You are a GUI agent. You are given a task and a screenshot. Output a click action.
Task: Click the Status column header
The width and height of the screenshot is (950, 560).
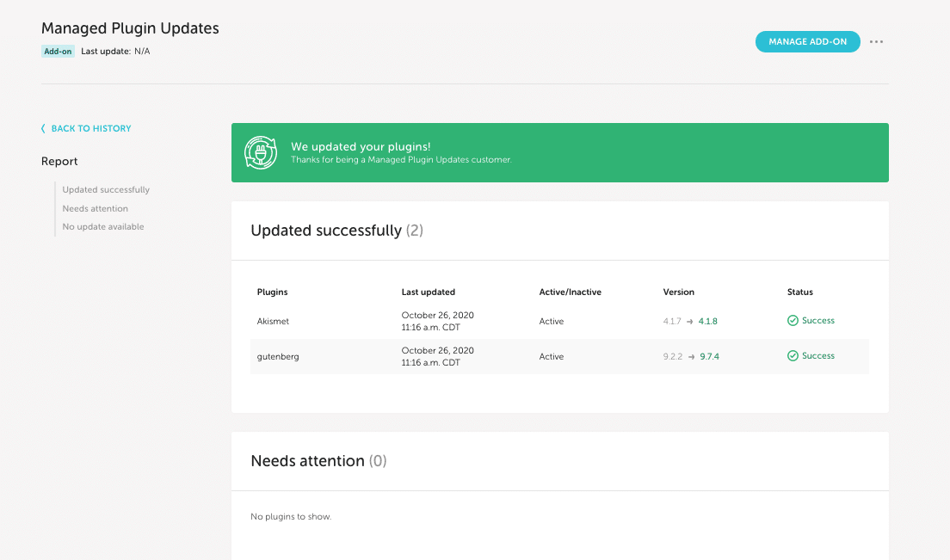(x=799, y=292)
